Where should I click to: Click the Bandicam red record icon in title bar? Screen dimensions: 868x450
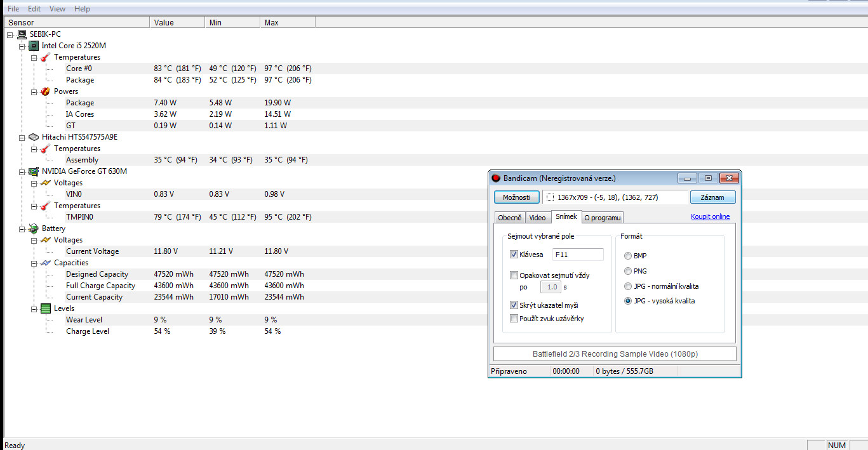[x=497, y=178]
